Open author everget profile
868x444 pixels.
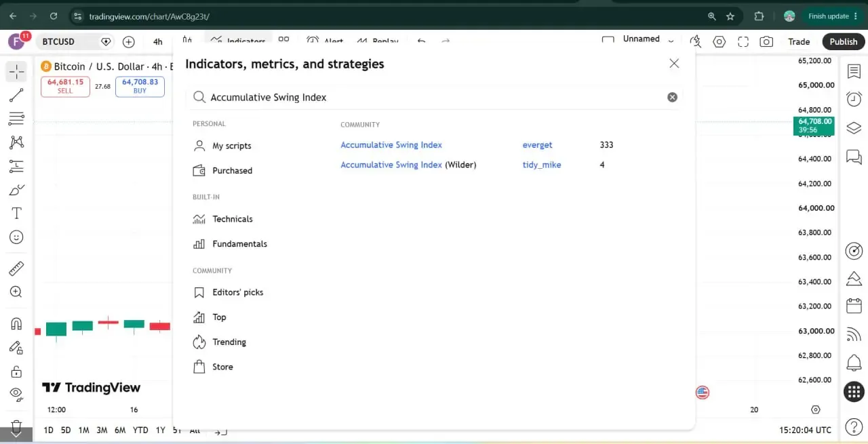click(537, 145)
